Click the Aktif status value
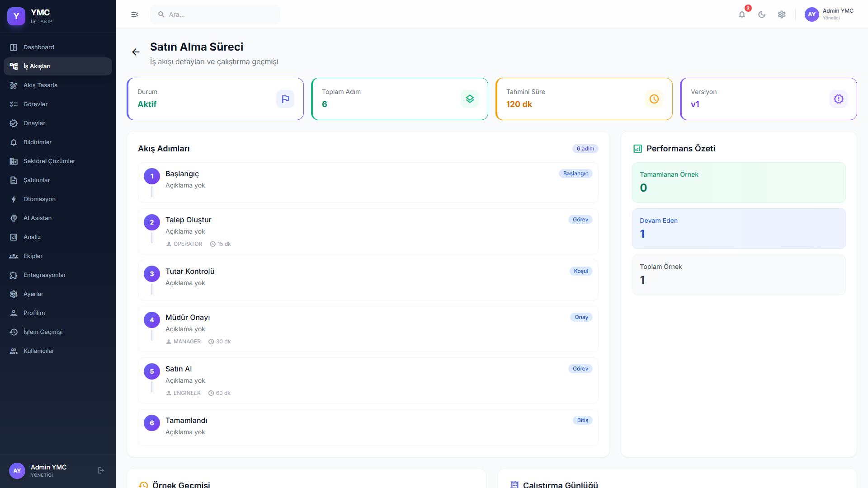Viewport: 868px width, 488px height. [x=147, y=104]
